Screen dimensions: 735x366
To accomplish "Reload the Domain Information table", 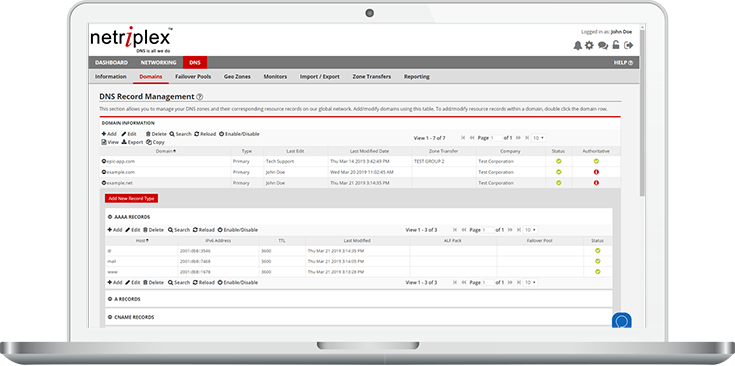I will pyautogui.click(x=205, y=134).
